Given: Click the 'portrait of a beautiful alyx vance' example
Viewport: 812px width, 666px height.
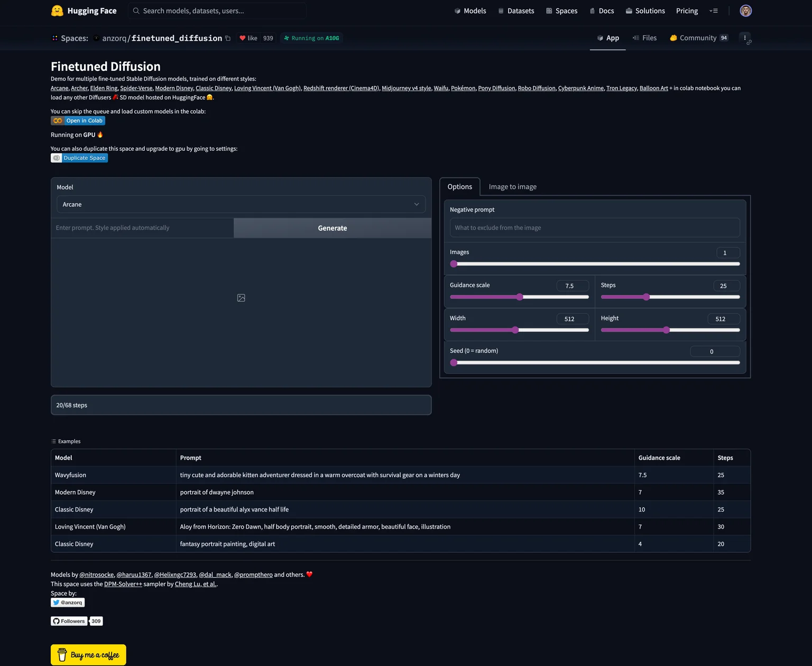Looking at the screenshot, I should (401, 509).
